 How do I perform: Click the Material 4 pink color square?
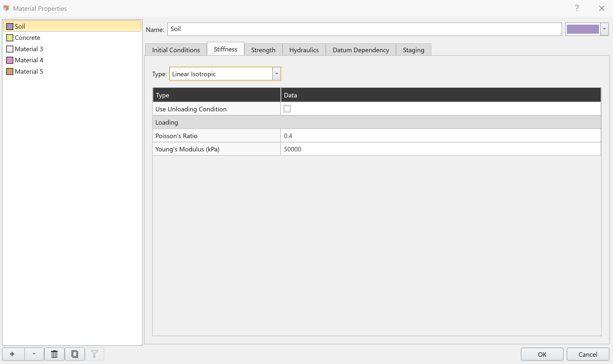point(10,60)
